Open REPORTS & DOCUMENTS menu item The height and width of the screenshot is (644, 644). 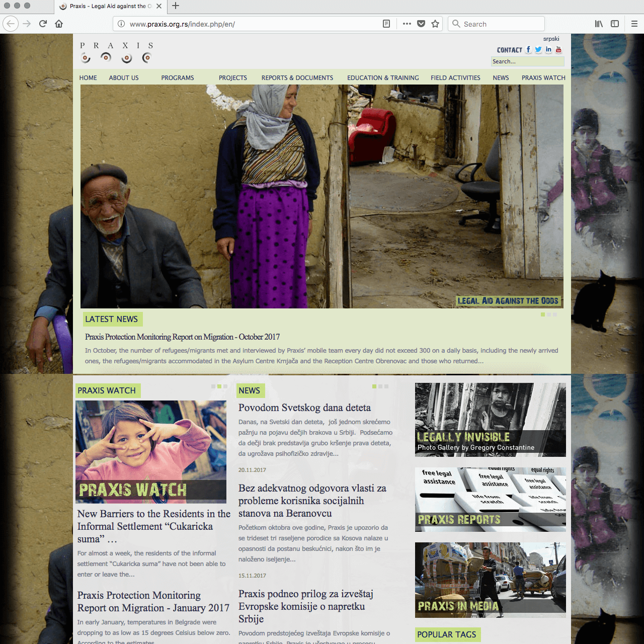(297, 78)
